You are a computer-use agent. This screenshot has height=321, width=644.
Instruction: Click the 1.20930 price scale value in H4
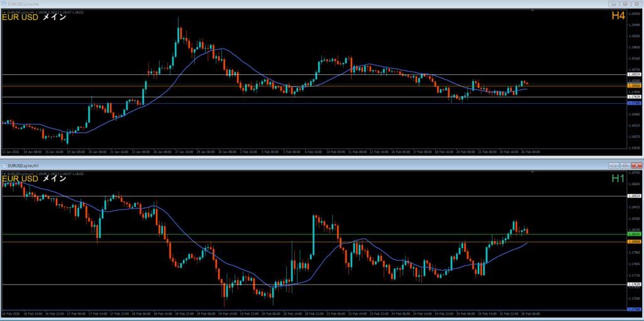point(635,14)
